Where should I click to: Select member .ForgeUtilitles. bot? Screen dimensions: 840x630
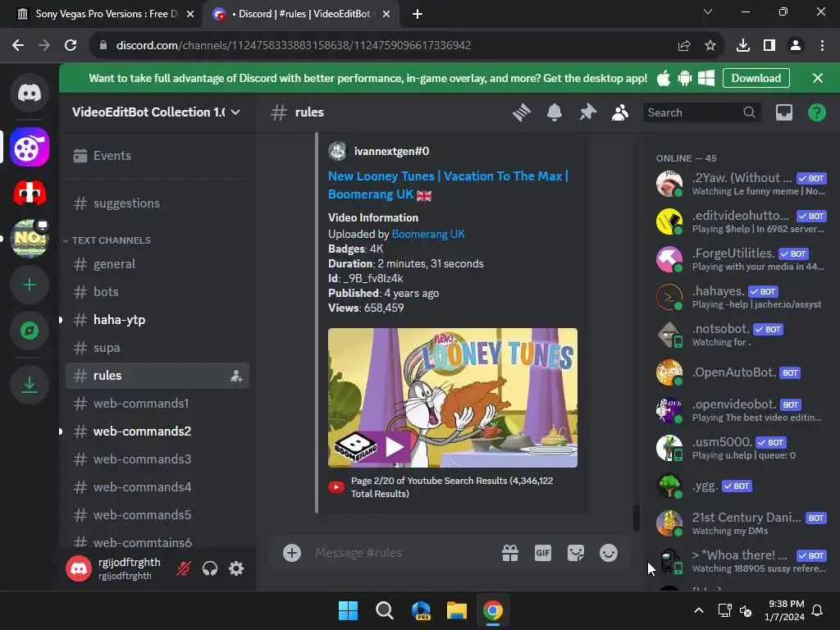click(742, 259)
